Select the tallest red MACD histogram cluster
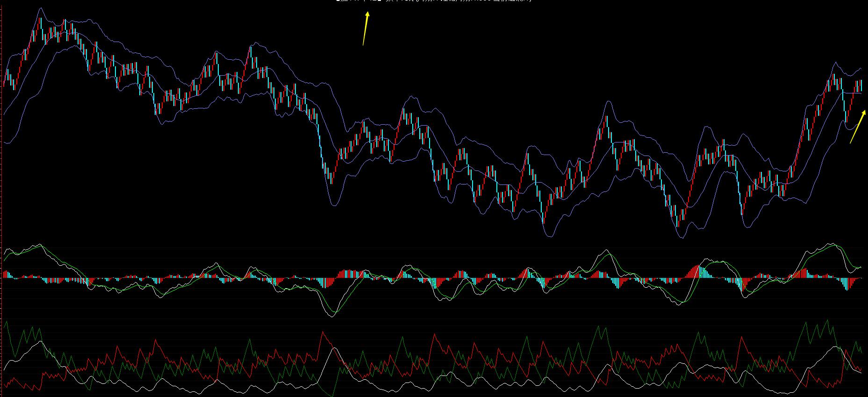 pos(696,271)
